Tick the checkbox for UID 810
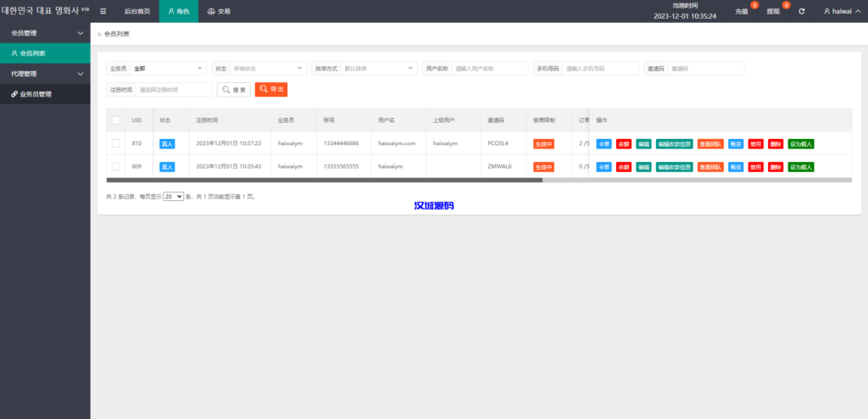868x419 pixels. pos(115,143)
